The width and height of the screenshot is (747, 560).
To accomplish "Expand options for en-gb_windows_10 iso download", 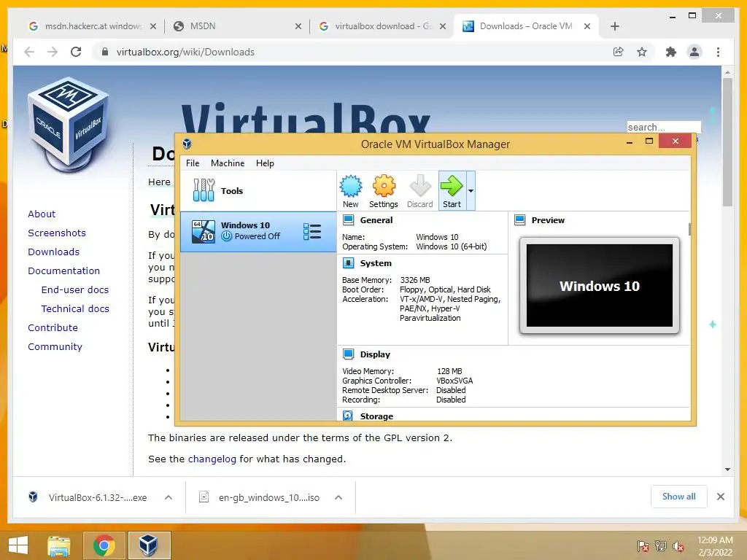I will (338, 497).
